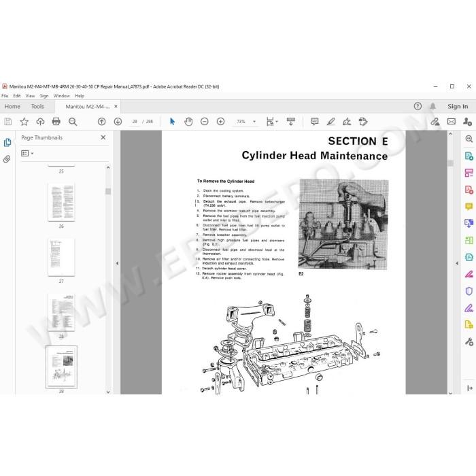Click document scrollbar down arrow
476x476 pixels.
tap(450, 393)
